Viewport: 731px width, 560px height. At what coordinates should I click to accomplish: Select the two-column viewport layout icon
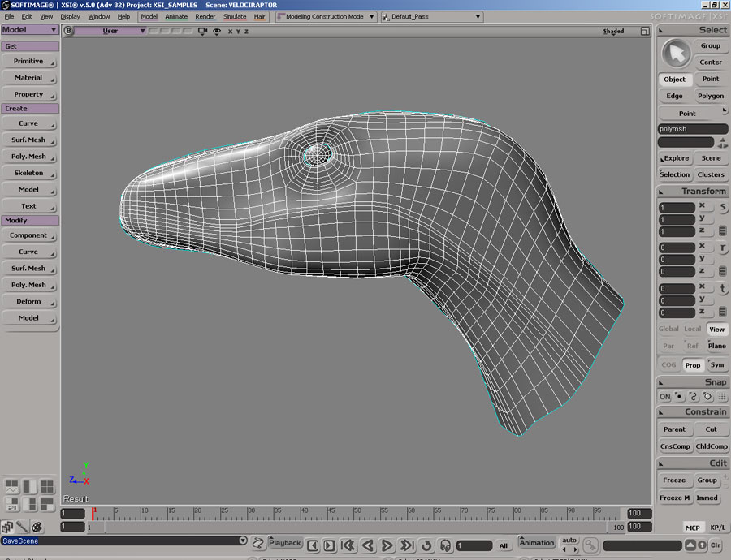(x=29, y=487)
